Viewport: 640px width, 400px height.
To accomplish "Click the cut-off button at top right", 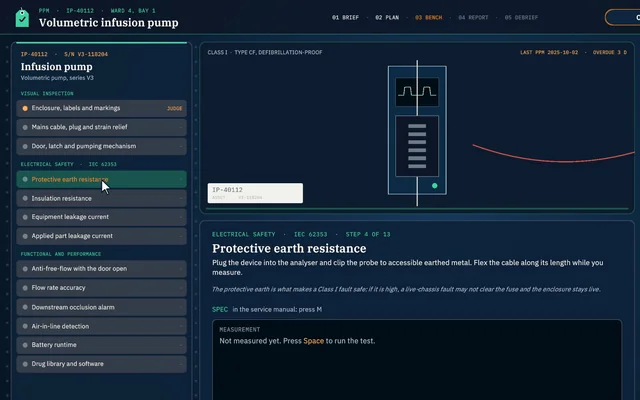I will (x=622, y=18).
